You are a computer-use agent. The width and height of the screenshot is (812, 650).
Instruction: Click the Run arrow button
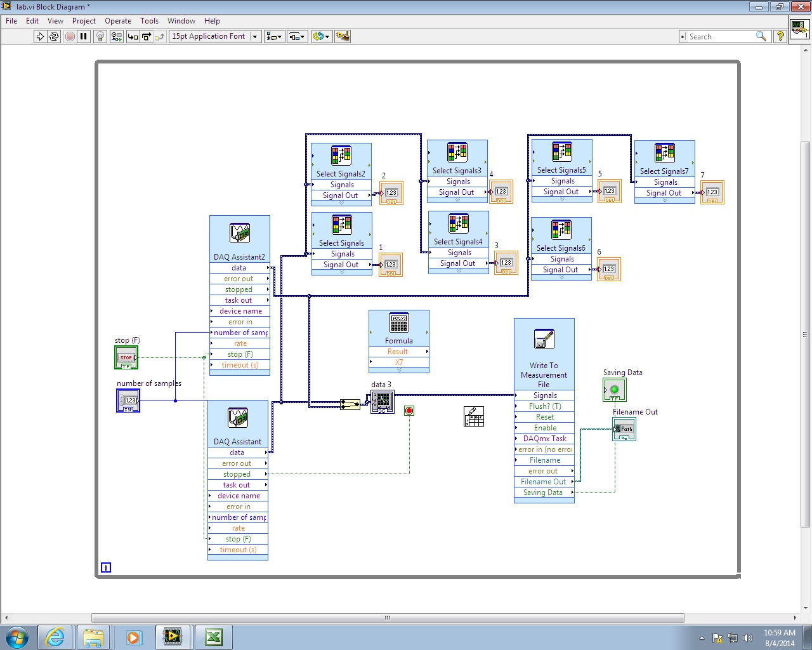(40, 37)
